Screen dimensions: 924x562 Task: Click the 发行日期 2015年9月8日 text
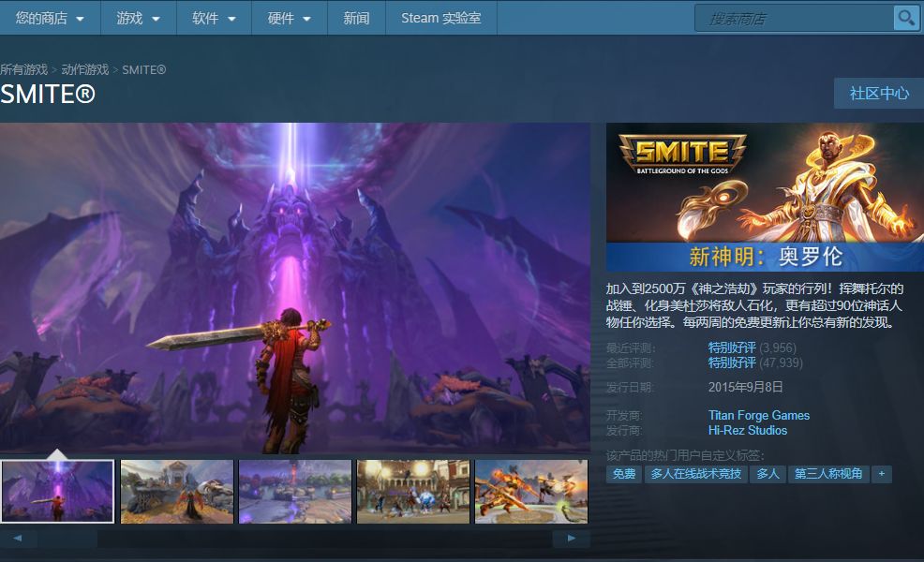tap(745, 387)
